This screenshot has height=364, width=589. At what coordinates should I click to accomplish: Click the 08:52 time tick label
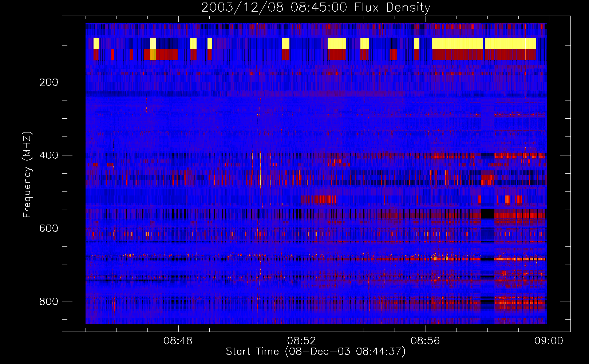301,341
